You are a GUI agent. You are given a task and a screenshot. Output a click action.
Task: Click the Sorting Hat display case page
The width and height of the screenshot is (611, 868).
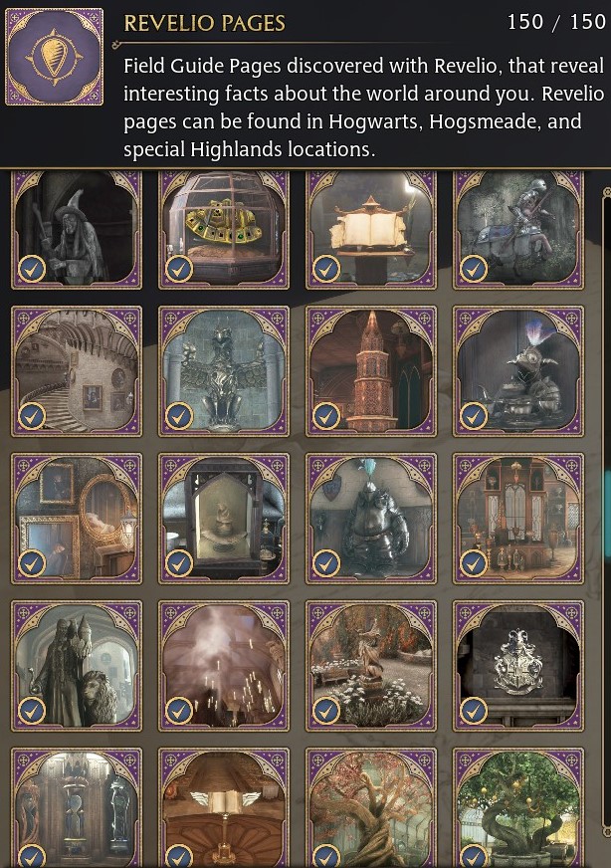pyautogui.click(x=224, y=519)
